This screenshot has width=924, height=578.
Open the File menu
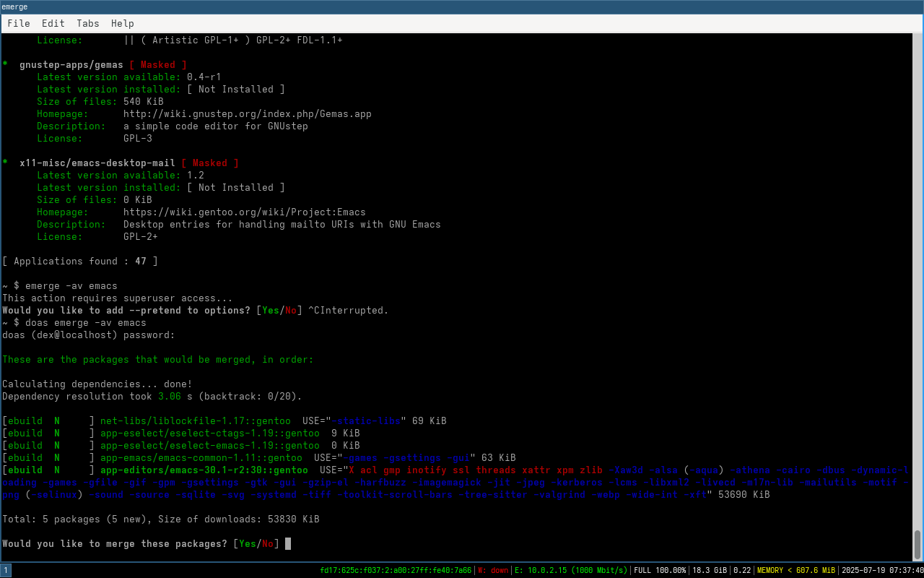(19, 24)
